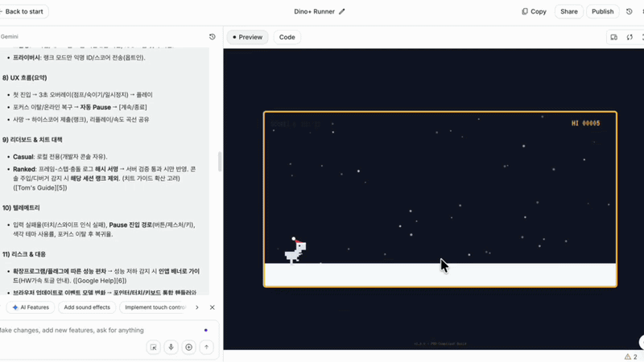Switch to the Preview tab

pos(247,37)
